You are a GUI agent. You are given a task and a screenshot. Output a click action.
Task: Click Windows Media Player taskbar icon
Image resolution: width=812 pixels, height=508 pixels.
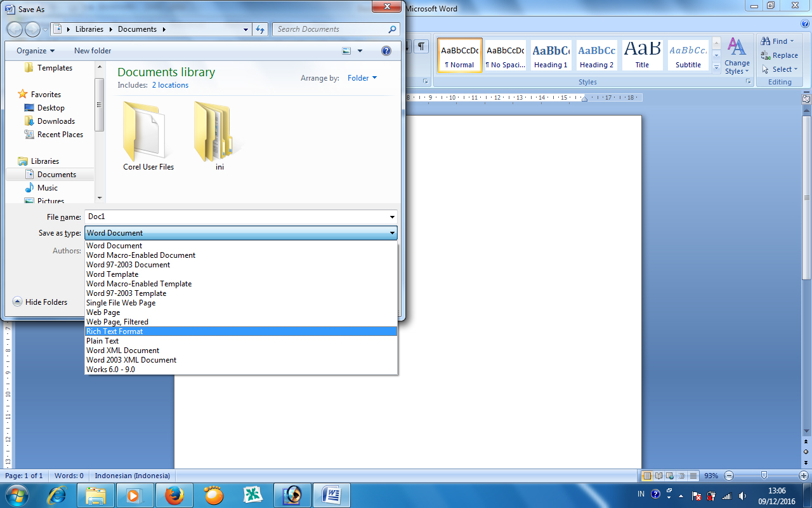pos(134,495)
